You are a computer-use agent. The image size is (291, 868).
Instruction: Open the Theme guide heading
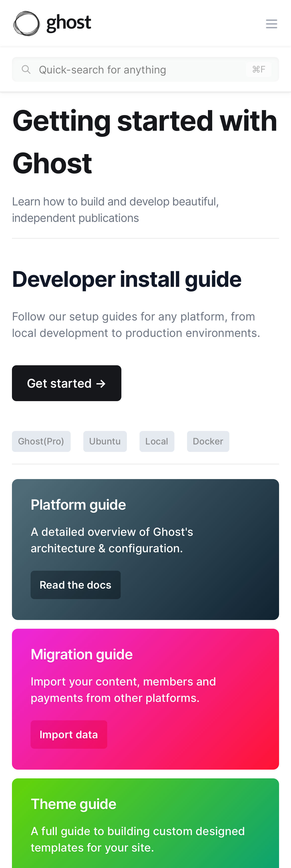coord(74,804)
